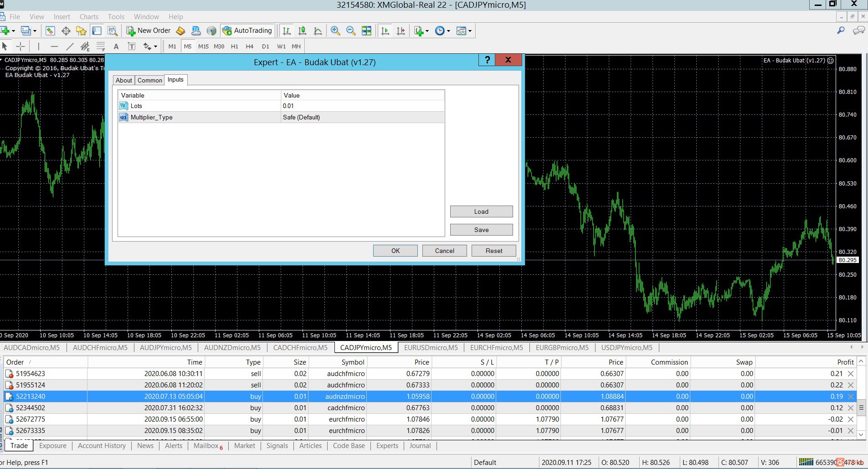Switch chart to candlestick view

tap(302, 31)
